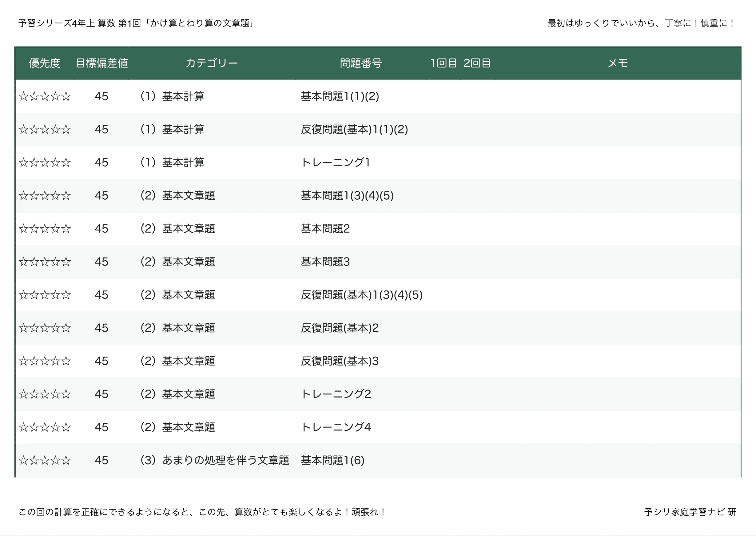This screenshot has width=756, height=536.
Task: Click the 問題番号 column header
Action: (361, 63)
